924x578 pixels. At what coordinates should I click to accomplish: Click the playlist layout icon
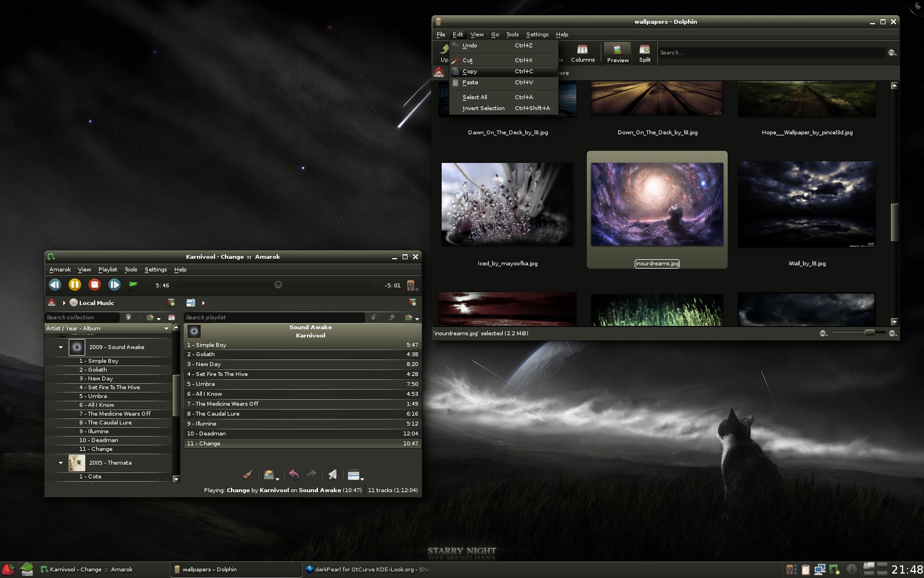[353, 475]
